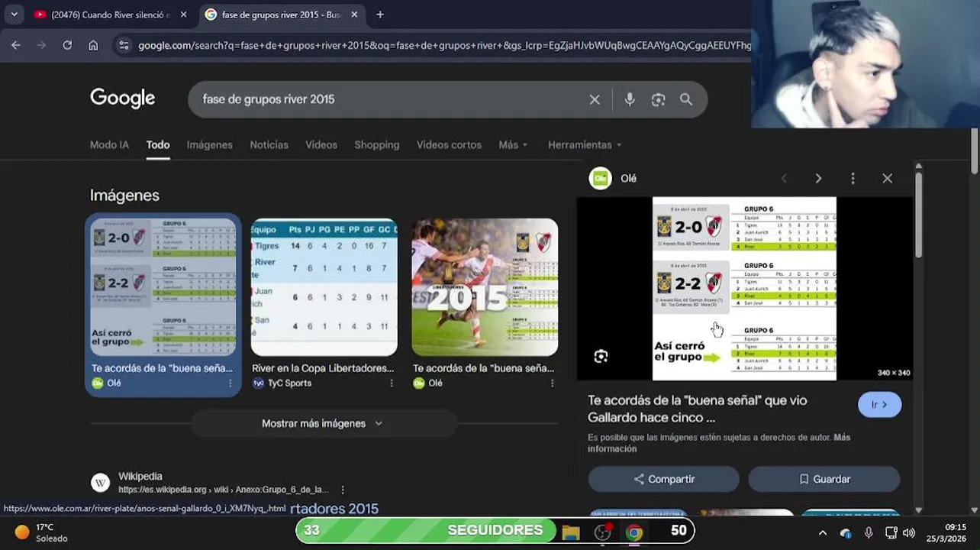Switch to Videos cortos search tab
Viewport: 980px width, 550px height.
(449, 144)
